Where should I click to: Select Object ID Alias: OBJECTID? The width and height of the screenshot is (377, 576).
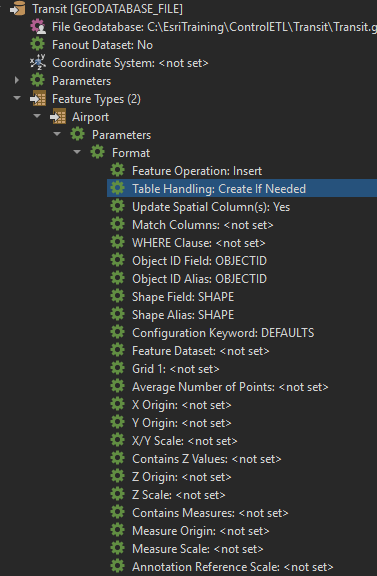pyautogui.click(x=200, y=279)
